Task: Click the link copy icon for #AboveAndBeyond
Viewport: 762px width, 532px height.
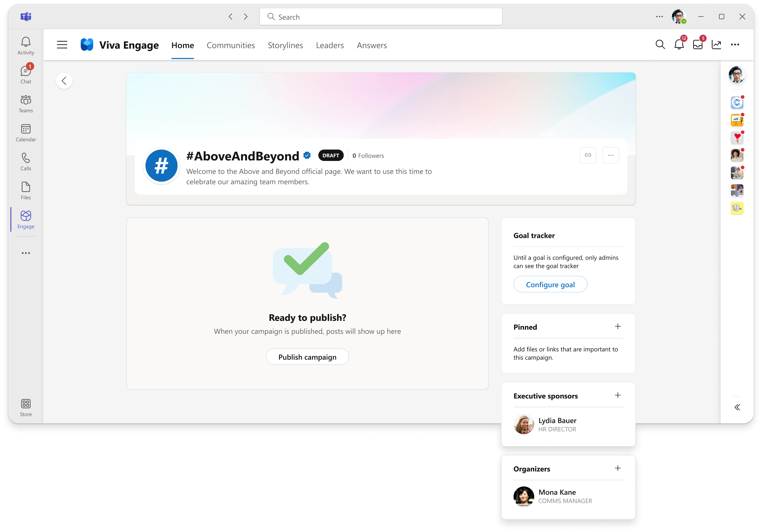Action: click(588, 154)
